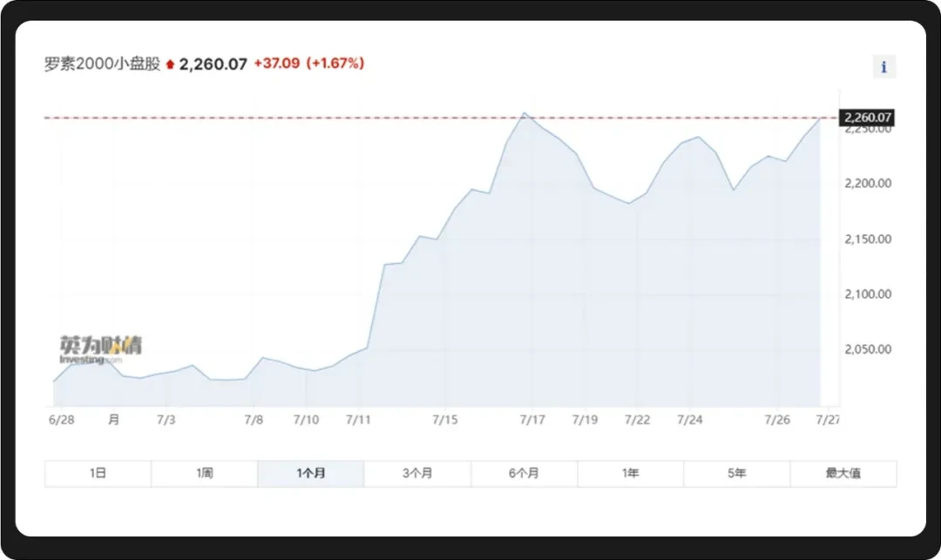941x560 pixels.
Task: Switch chart to 6个月 range
Action: tap(524, 474)
